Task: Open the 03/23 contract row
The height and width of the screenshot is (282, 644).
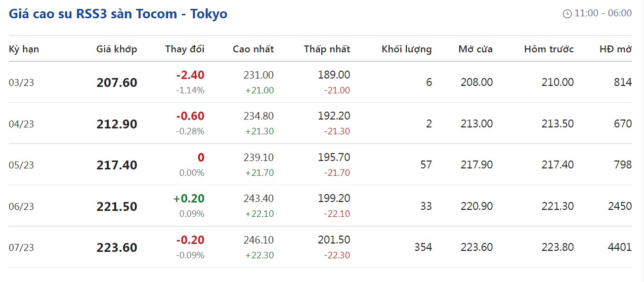Action: pos(21,82)
